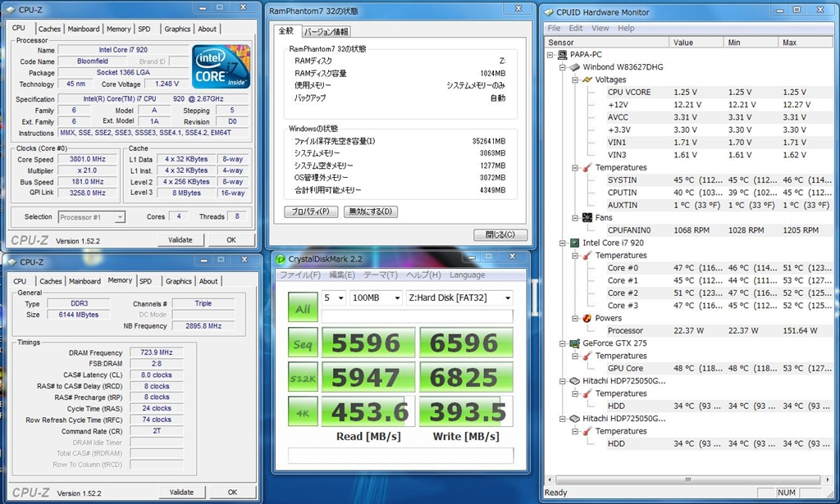Image resolution: width=840 pixels, height=504 pixels.
Task: Open the View menu in Hardware Monitor
Action: tap(600, 28)
